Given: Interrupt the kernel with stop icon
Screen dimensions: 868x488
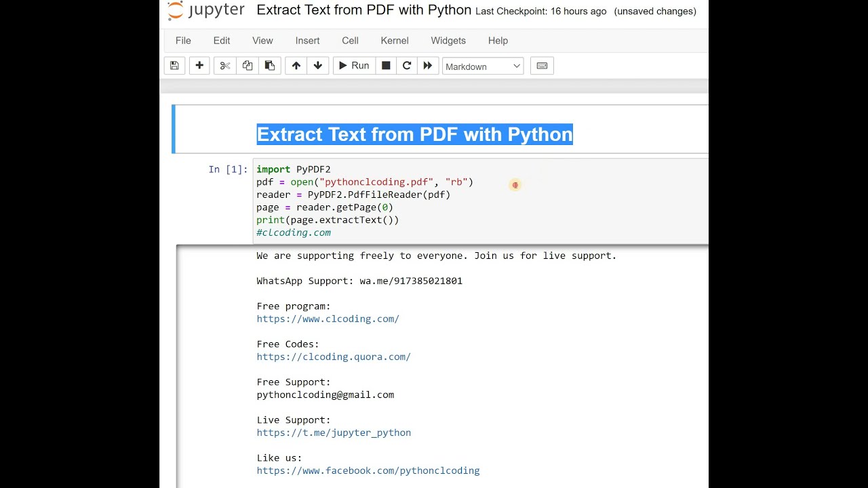Looking at the screenshot, I should pyautogui.click(x=386, y=66).
